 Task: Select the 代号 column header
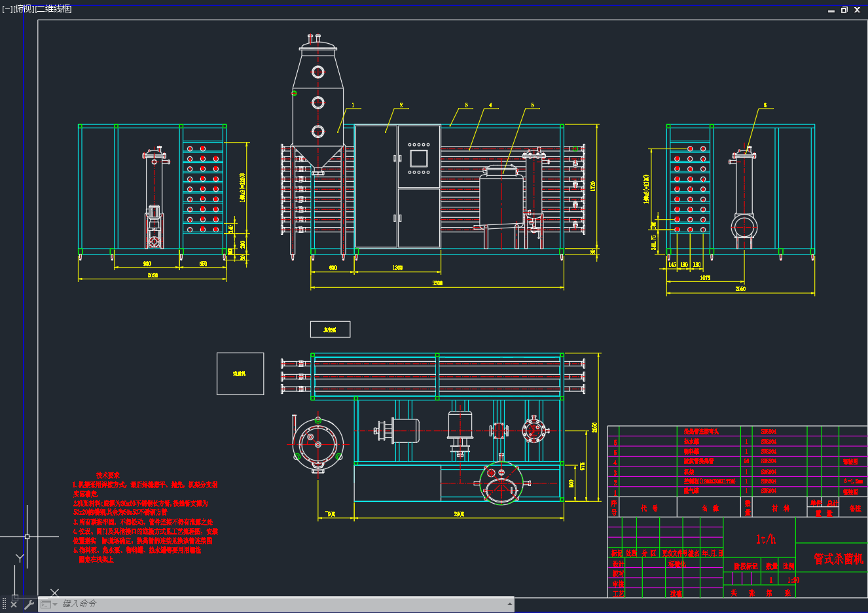pyautogui.click(x=649, y=508)
